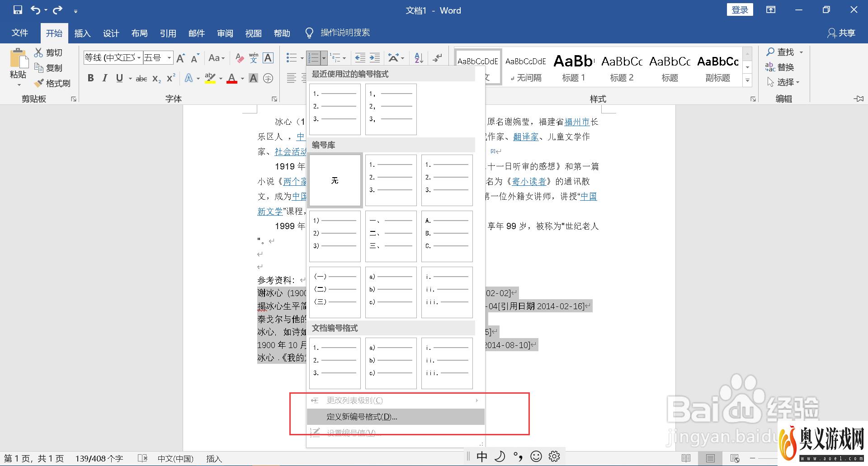This screenshot has height=466, width=868.
Task: Switch the IME to Chinese mode (中)
Action: click(x=482, y=457)
